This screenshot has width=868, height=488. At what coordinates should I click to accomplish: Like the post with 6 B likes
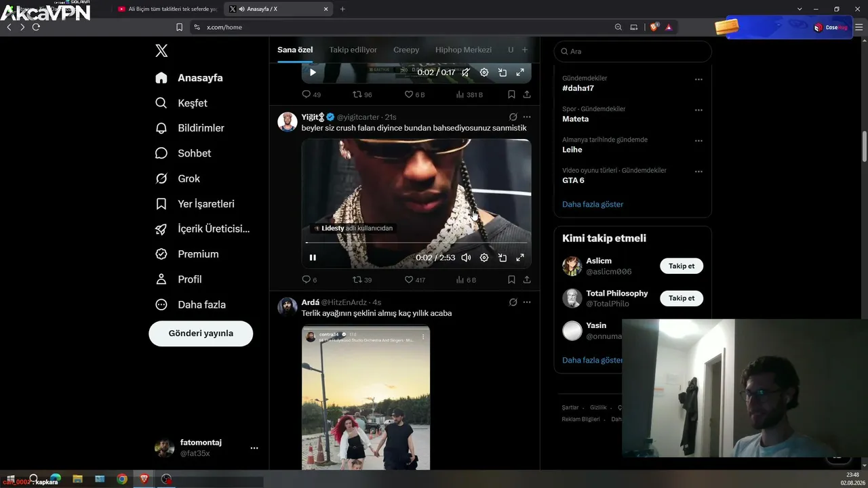click(x=414, y=94)
